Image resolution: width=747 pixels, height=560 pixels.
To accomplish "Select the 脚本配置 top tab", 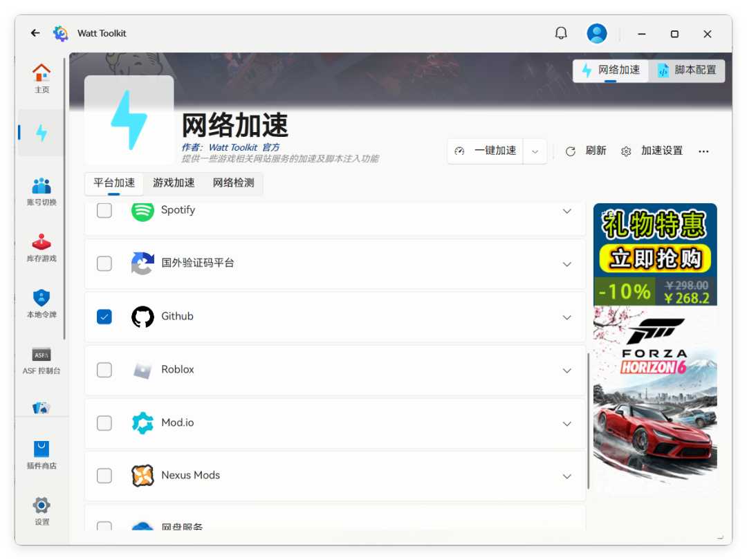I will click(x=687, y=71).
